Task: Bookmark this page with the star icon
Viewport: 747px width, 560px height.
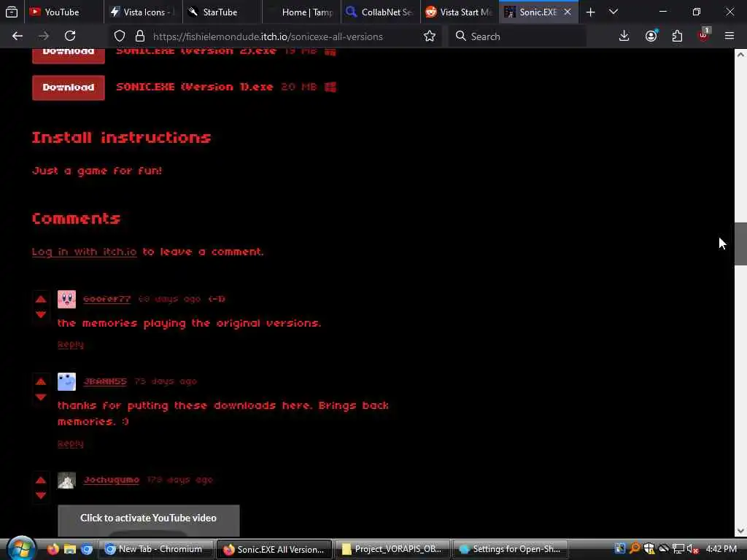Action: [429, 36]
